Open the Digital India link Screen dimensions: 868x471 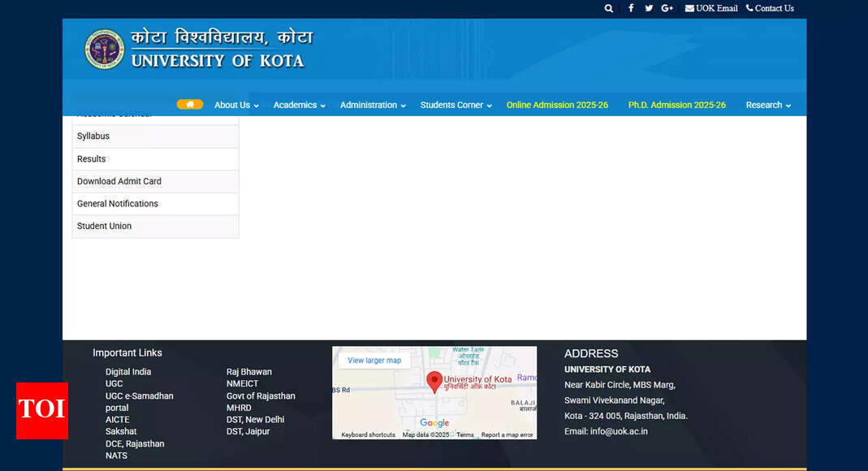128,372
